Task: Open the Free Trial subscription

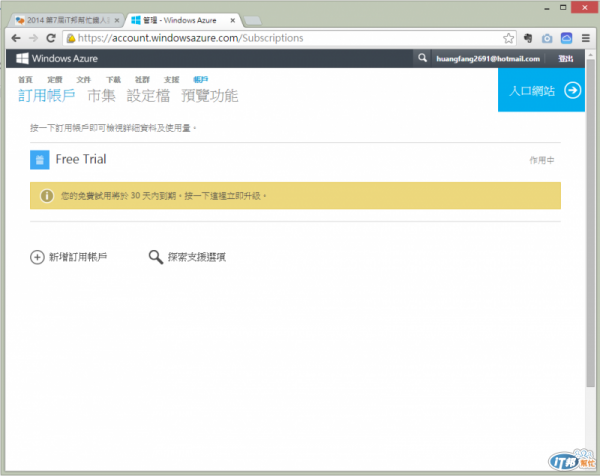Action: tap(81, 159)
